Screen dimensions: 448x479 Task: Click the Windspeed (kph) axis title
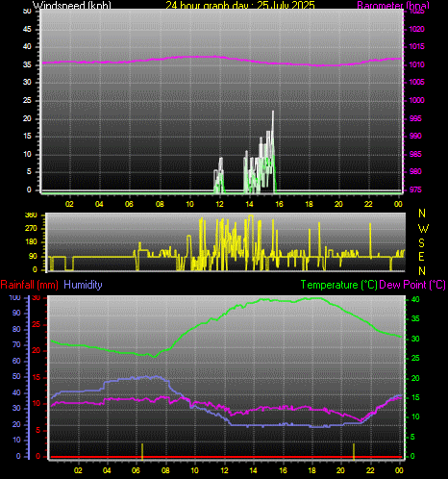coord(72,5)
